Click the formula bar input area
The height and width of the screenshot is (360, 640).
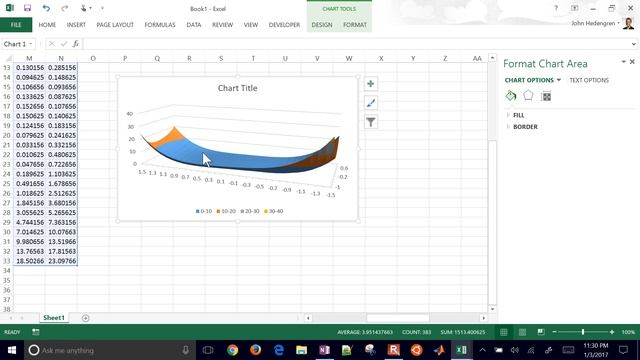pos(355,44)
